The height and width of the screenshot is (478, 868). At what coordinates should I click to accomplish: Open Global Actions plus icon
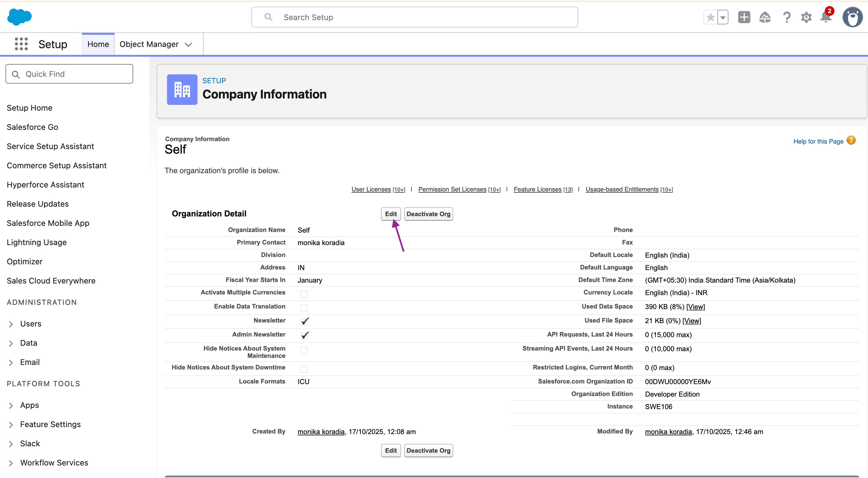click(744, 17)
